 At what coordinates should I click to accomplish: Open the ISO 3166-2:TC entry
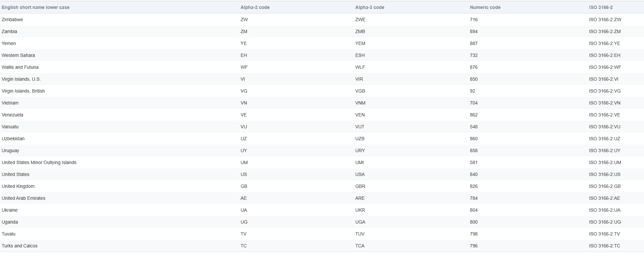point(604,246)
